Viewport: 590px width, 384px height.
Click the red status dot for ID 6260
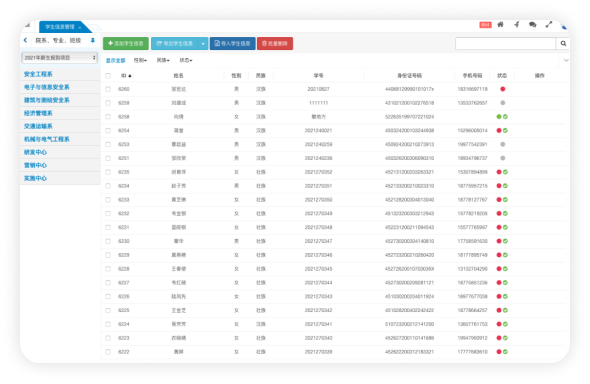click(x=502, y=89)
